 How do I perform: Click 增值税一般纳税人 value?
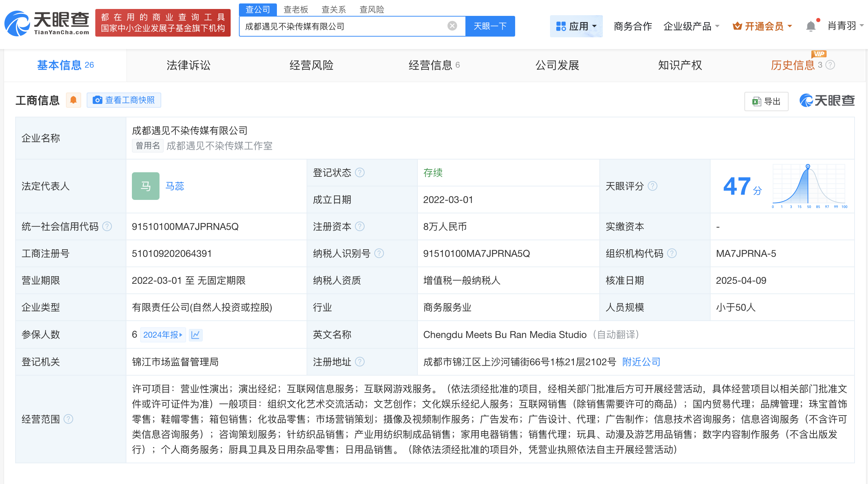462,280
